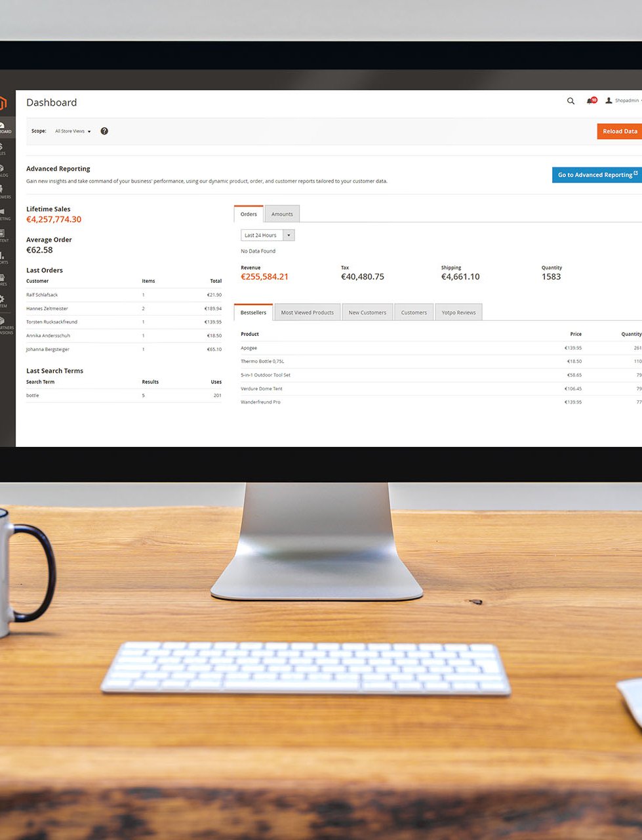642x840 pixels.
Task: Open the Yotpo Reviews tab
Action: (458, 312)
